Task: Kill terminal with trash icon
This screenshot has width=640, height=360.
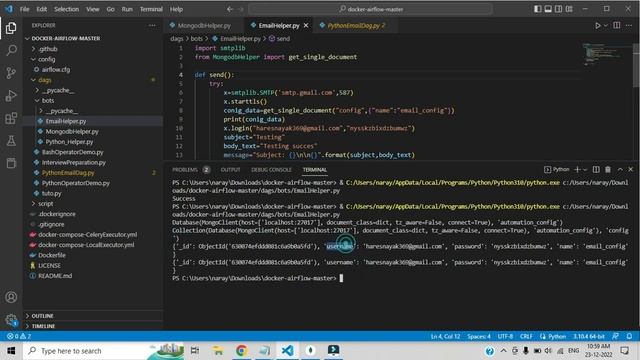Action: 608,169
